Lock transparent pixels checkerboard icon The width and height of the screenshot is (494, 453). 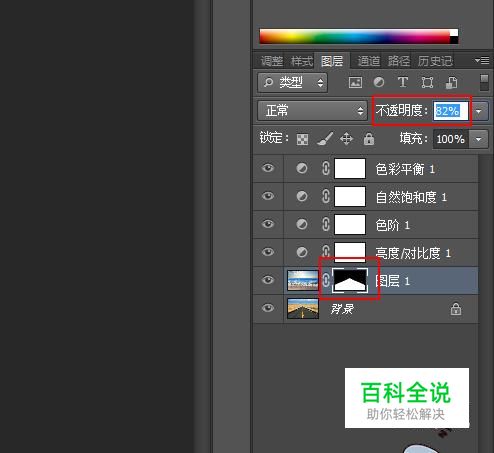tap(302, 139)
